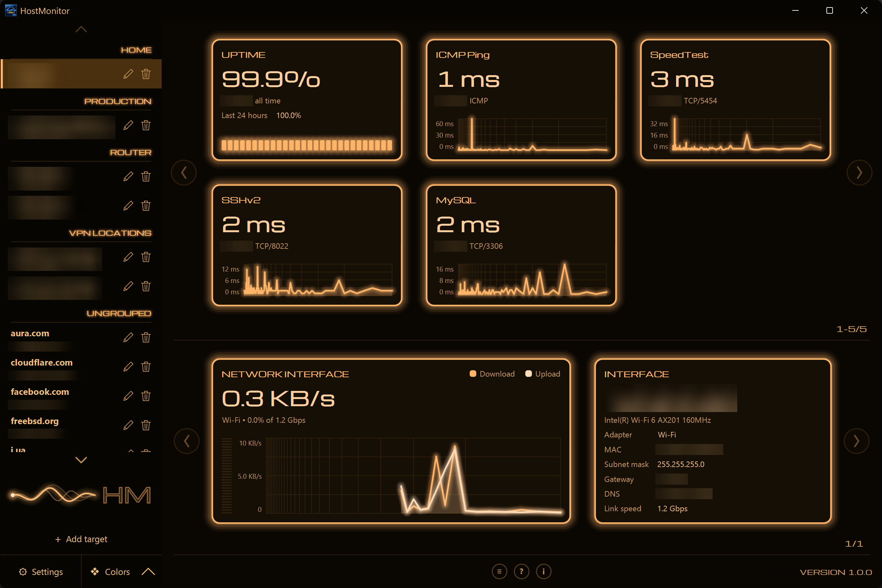The height and width of the screenshot is (588, 882).
Task: Edit the facebook.com target
Action: (x=128, y=396)
